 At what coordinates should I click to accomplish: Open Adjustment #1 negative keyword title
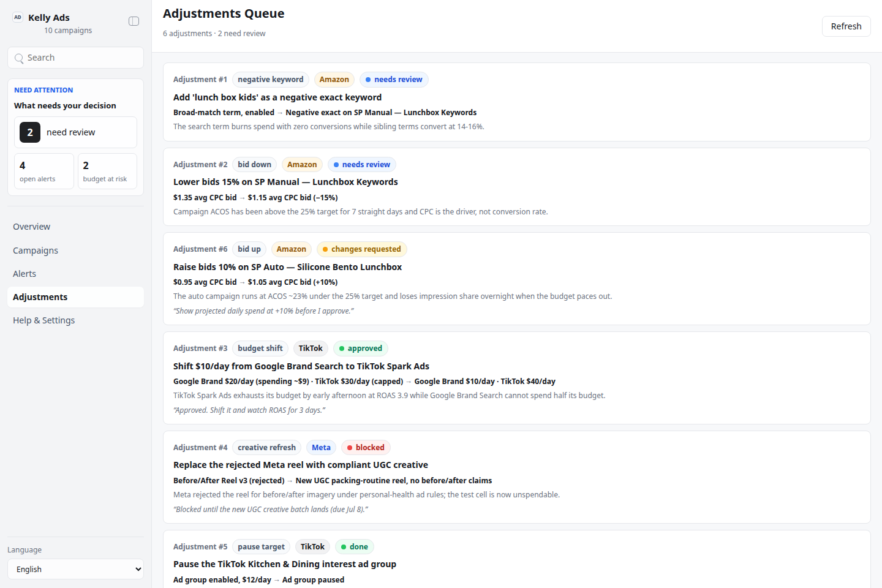coord(277,97)
